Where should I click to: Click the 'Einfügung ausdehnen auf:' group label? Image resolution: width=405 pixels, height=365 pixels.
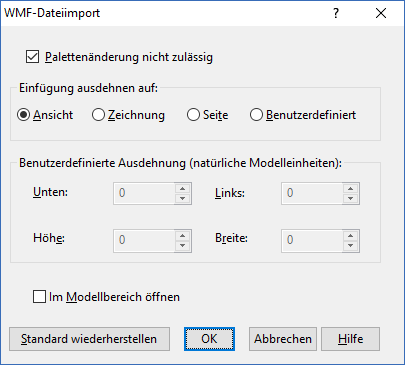[x=88, y=88]
